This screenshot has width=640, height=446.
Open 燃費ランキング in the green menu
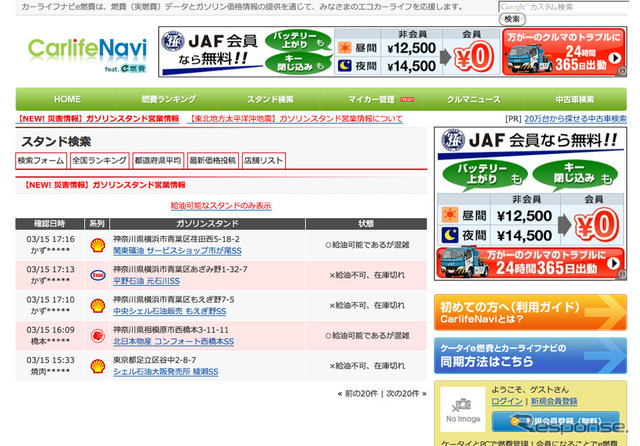169,99
